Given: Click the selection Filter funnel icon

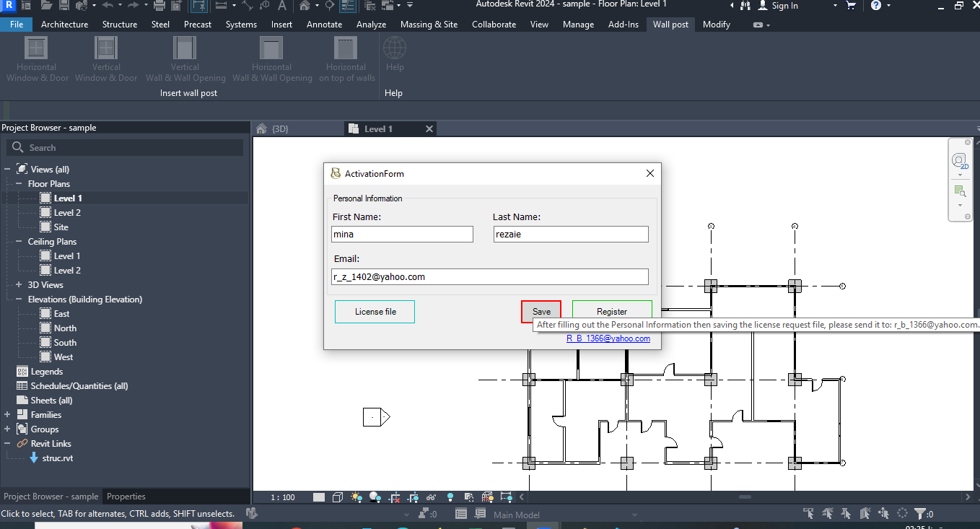Looking at the screenshot, I should 920,514.
